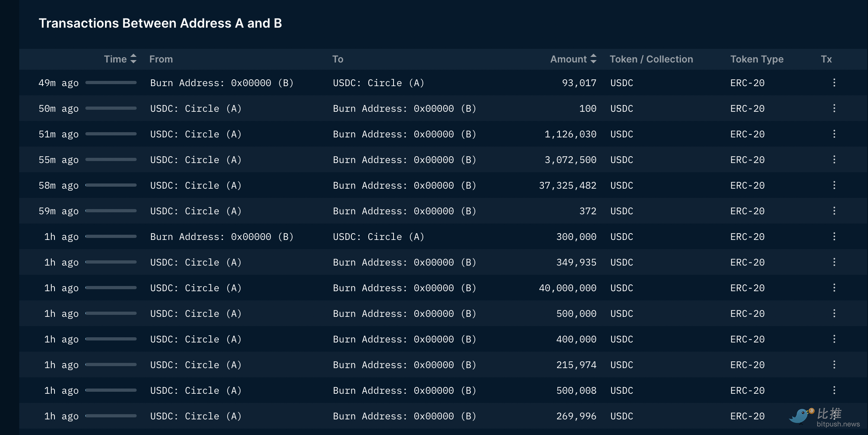
Task: Click the 93,017 amount cell
Action: pos(579,83)
